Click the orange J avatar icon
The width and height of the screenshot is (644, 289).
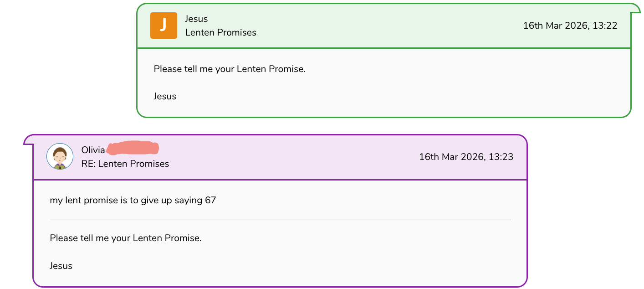click(164, 26)
